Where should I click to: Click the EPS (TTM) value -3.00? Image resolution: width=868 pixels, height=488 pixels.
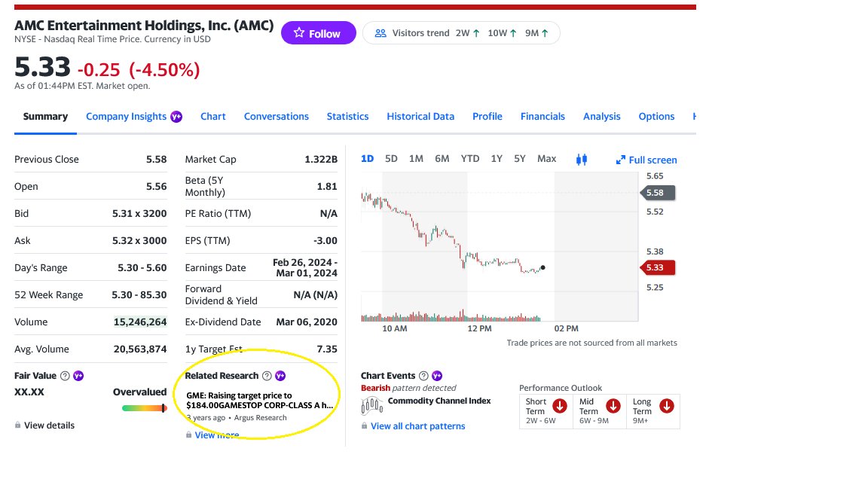(x=325, y=241)
